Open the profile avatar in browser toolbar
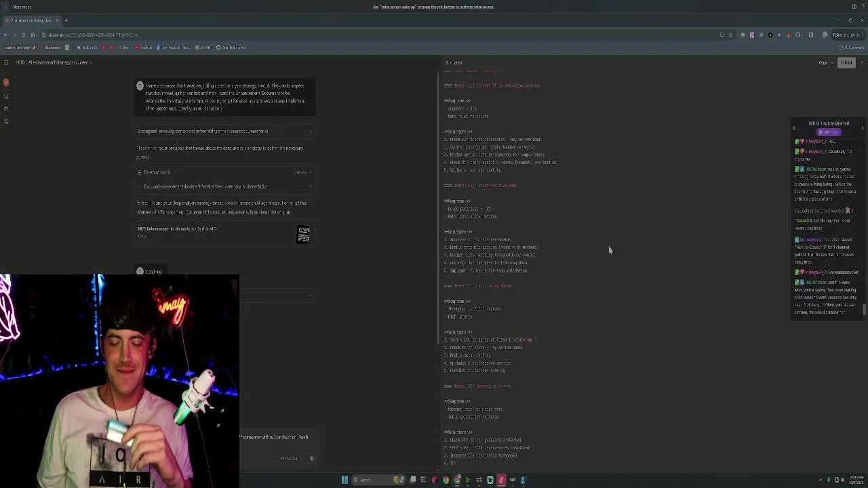Screen dimensions: 868x488 click(825, 35)
